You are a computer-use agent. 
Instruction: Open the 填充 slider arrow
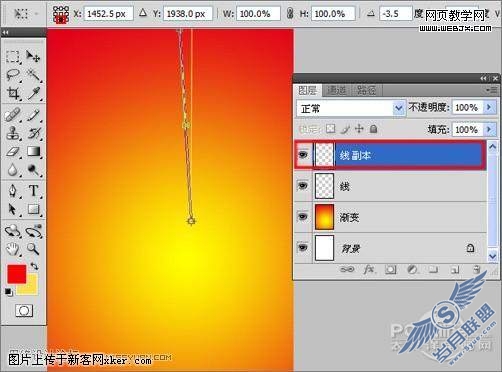point(489,129)
